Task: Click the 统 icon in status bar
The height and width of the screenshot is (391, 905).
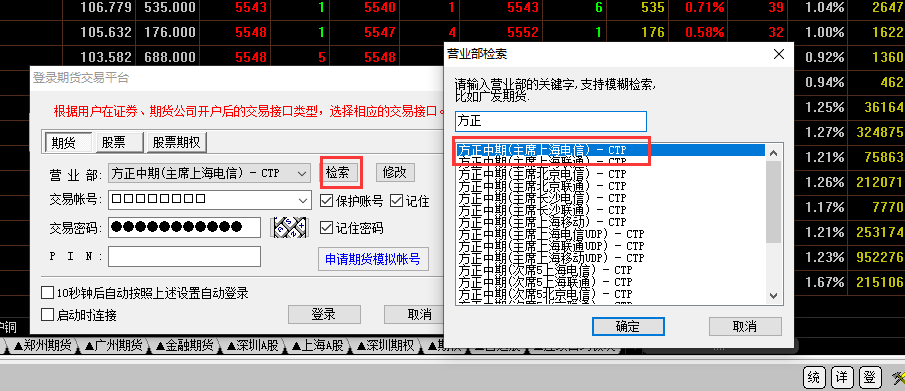Action: click(x=813, y=378)
